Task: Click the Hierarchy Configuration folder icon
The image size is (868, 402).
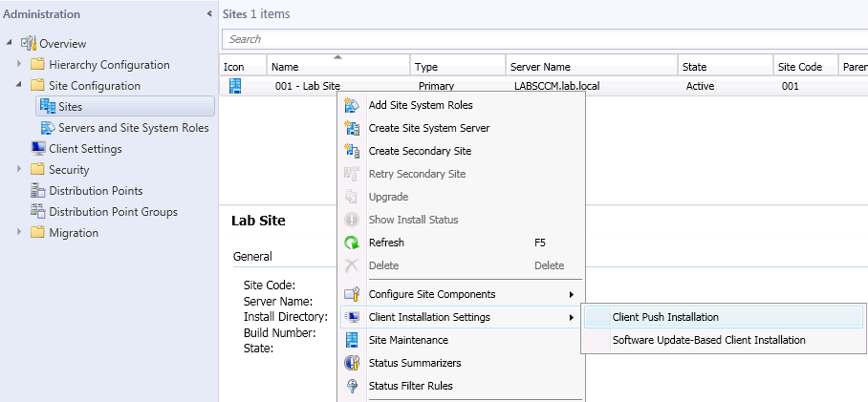Action: point(37,64)
